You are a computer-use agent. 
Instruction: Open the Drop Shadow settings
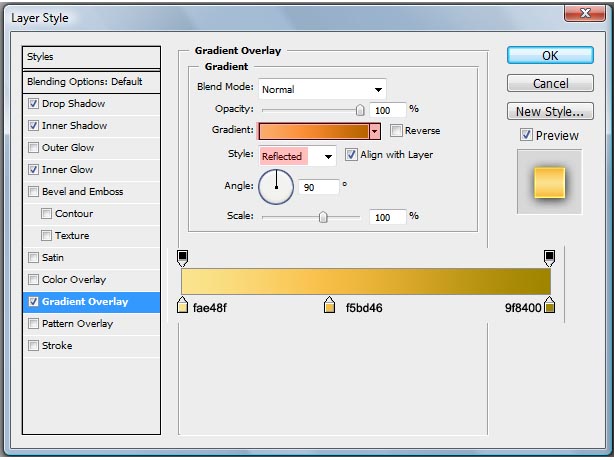point(73,104)
